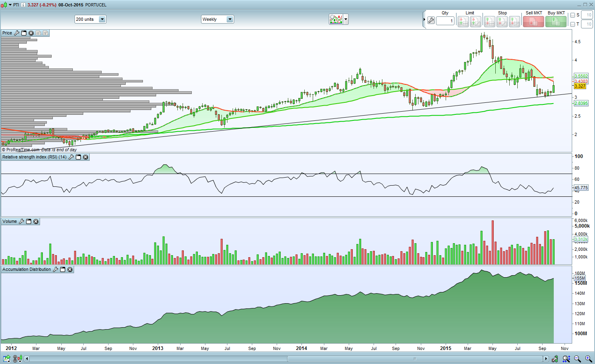Open the 200 units dropdown
595x364 pixels.
pos(90,19)
